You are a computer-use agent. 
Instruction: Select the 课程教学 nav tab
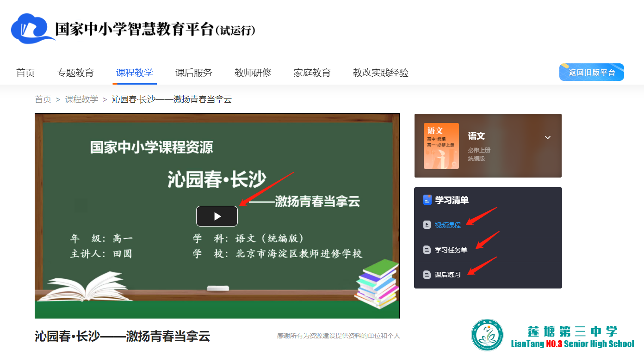click(x=135, y=73)
